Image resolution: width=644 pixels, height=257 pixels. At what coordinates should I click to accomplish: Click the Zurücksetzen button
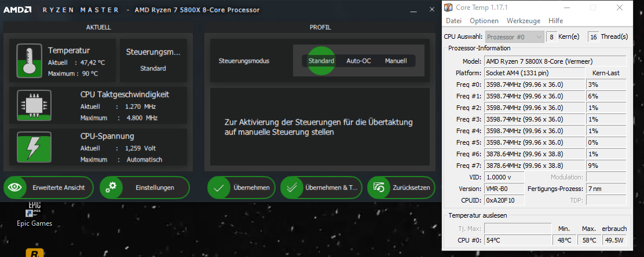(401, 188)
